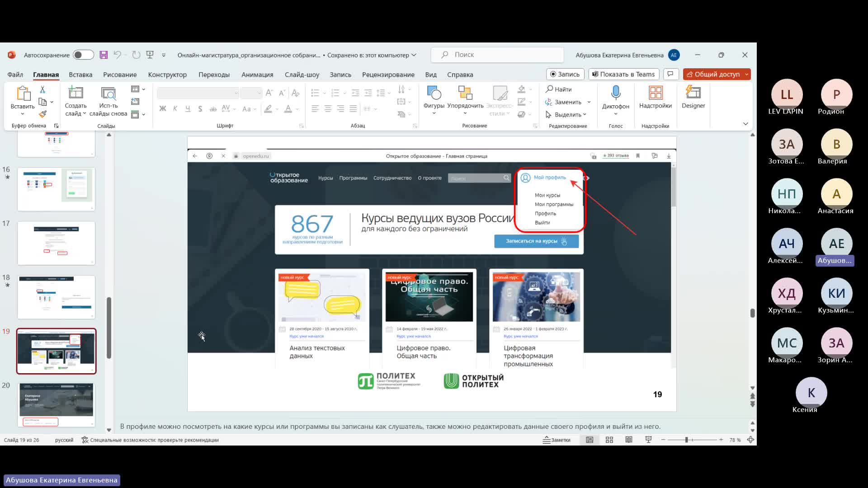Select slide 20 thumbnail
This screenshot has width=868, height=488.
click(x=57, y=405)
